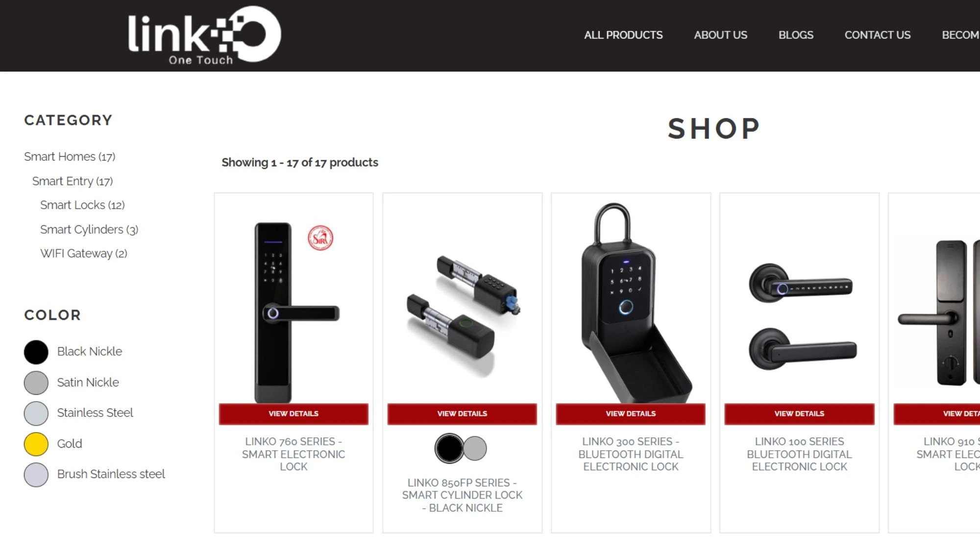
Task: Open the ALL PRODUCTS menu
Action: click(x=623, y=35)
